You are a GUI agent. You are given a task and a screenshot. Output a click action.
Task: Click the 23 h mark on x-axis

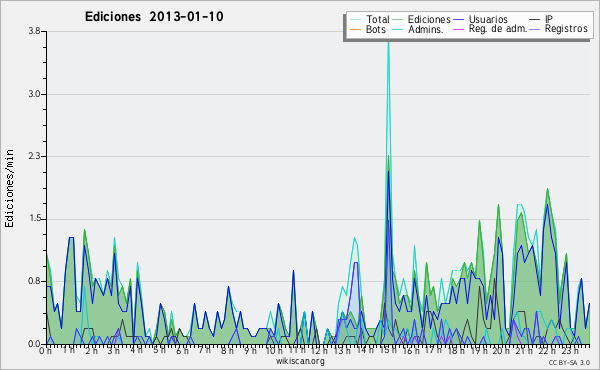[570, 350]
